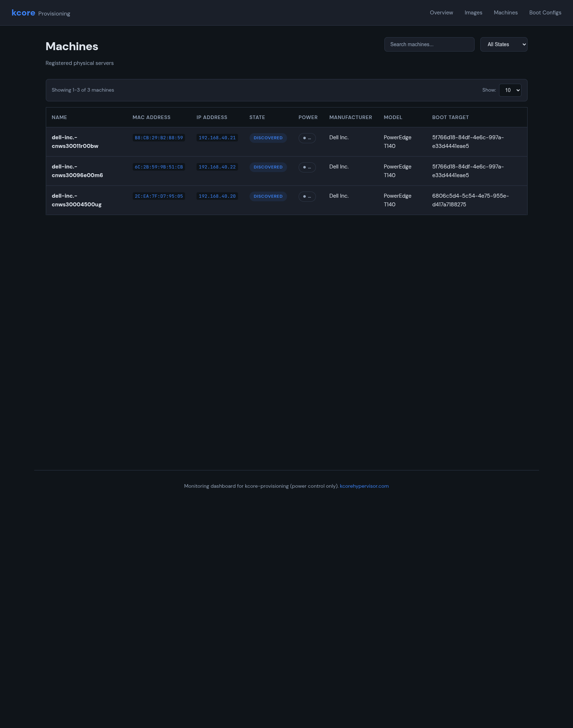Screen dimensions: 573x728
Task: Click MAC address 6C:2B:59:9B:51:CB
Action: [159, 167]
